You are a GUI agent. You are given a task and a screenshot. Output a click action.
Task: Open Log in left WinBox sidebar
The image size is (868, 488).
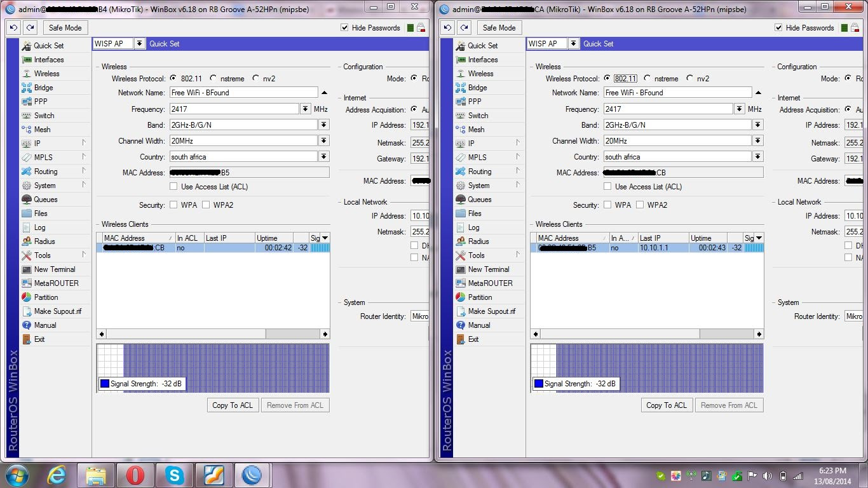(39, 227)
